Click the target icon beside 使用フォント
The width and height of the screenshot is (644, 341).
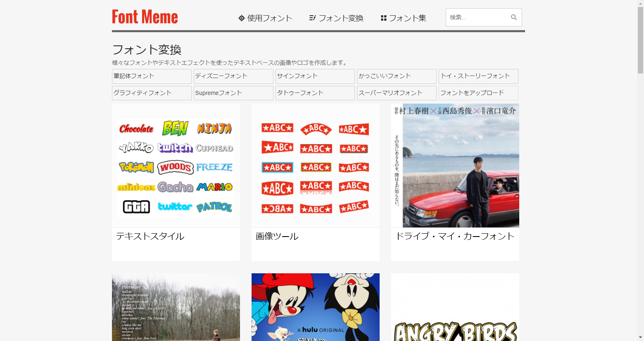click(x=241, y=18)
